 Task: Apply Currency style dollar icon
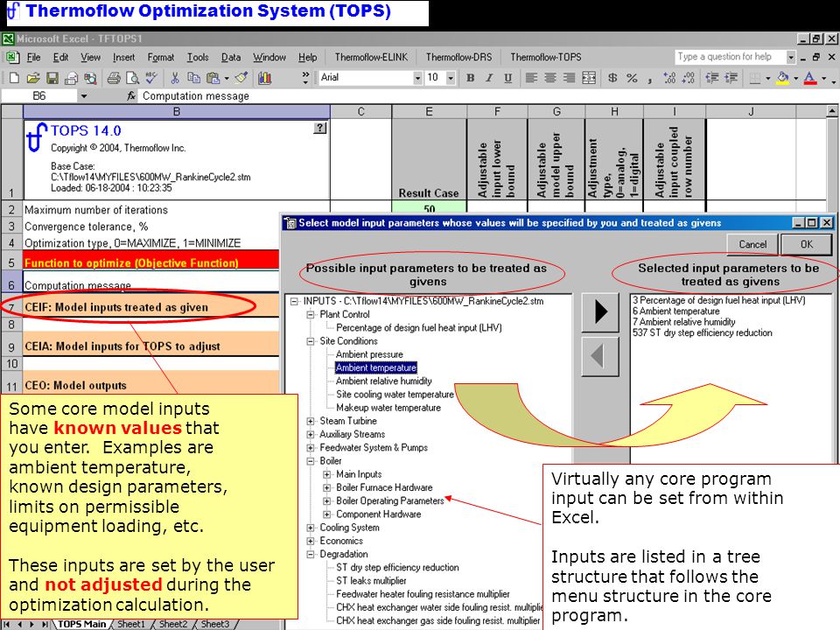pyautogui.click(x=612, y=78)
